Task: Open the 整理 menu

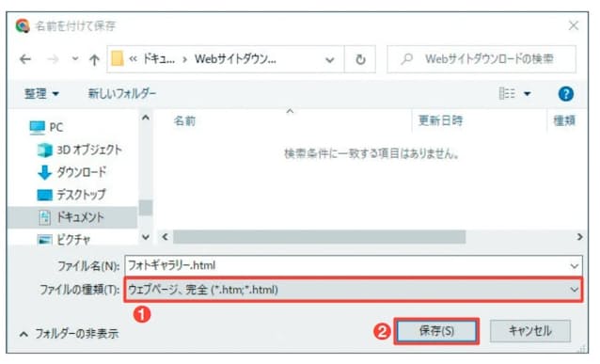Action: click(41, 93)
